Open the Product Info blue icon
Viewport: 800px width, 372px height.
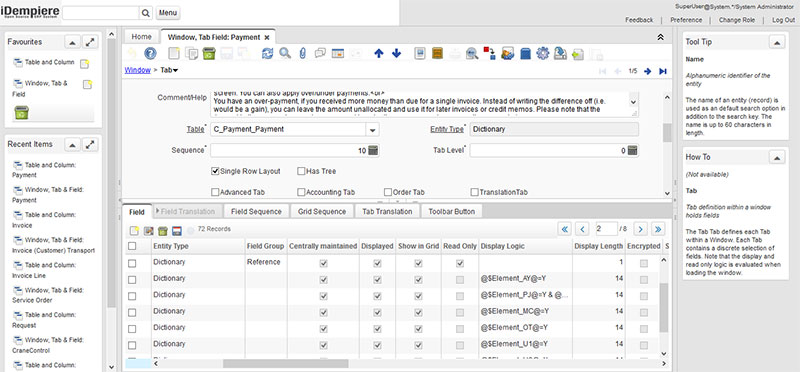(x=526, y=53)
